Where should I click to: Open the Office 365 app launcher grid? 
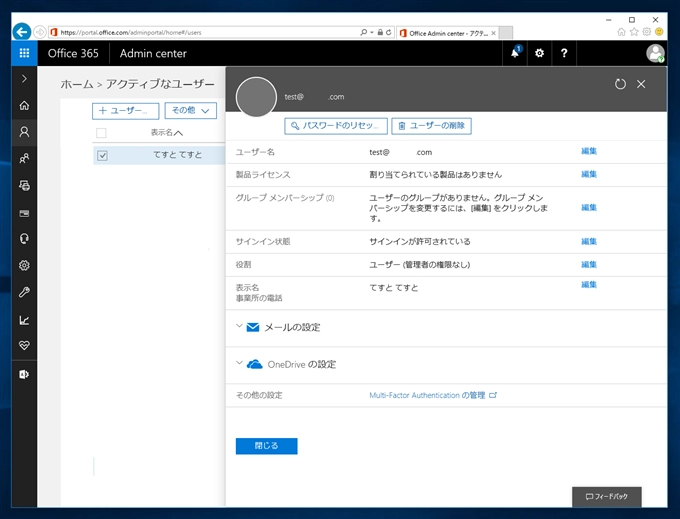point(24,53)
